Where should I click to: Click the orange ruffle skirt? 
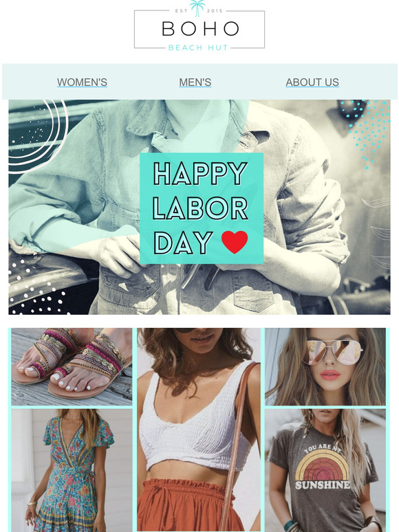click(x=186, y=505)
